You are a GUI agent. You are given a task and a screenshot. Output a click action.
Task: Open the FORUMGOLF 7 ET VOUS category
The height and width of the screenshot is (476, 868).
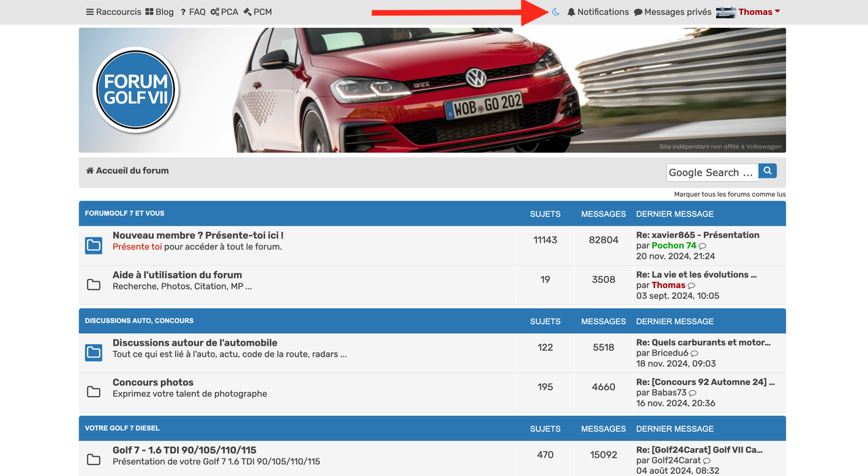tap(125, 214)
